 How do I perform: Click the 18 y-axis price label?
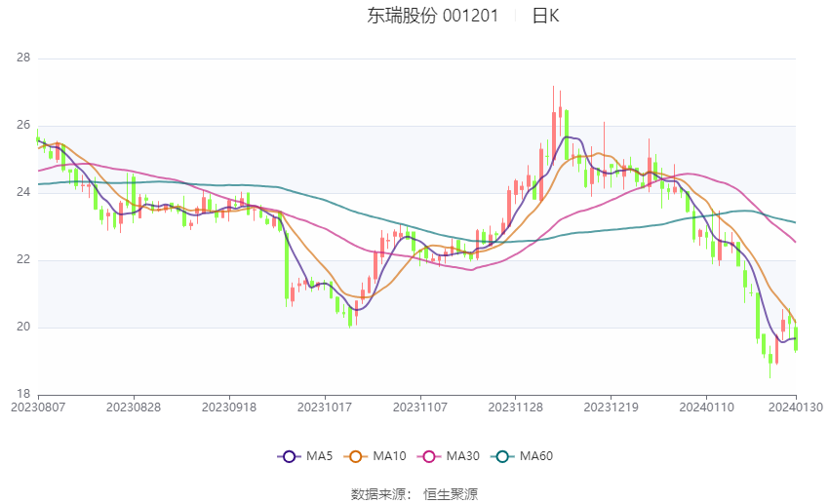pyautogui.click(x=23, y=394)
